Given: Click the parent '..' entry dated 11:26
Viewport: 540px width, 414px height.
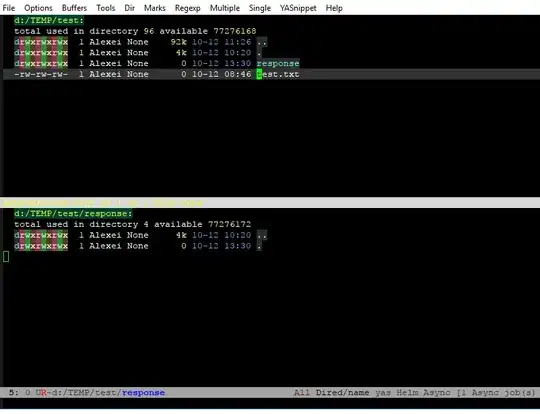Looking at the screenshot, I should click(x=262, y=42).
